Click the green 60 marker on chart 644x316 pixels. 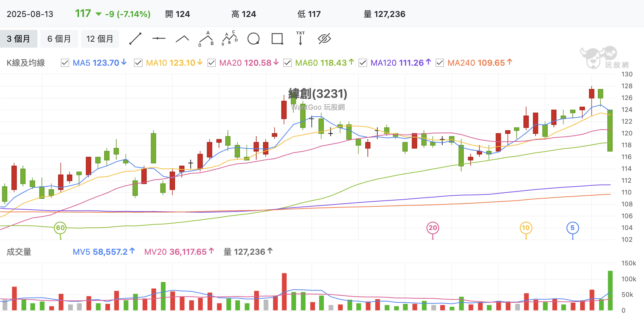point(60,228)
